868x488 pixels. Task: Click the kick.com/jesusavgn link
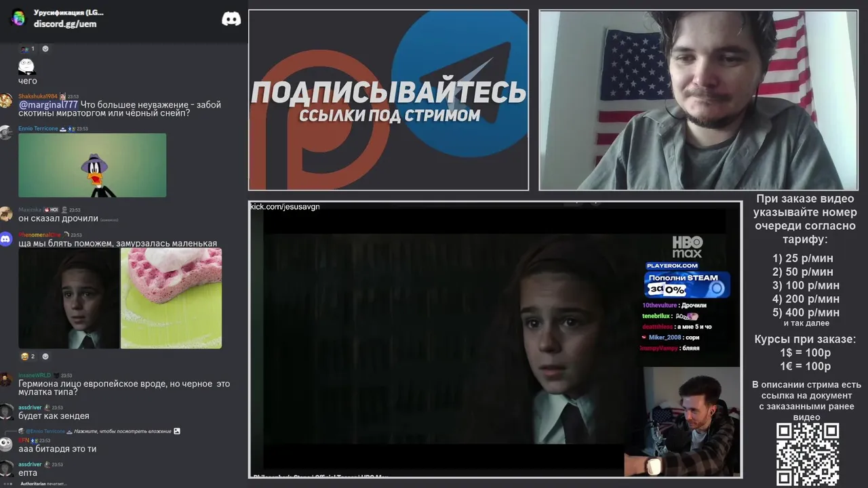285,207
